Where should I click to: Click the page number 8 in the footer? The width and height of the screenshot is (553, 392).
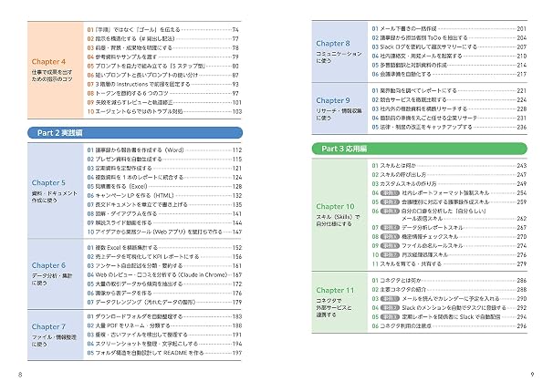[20, 375]
